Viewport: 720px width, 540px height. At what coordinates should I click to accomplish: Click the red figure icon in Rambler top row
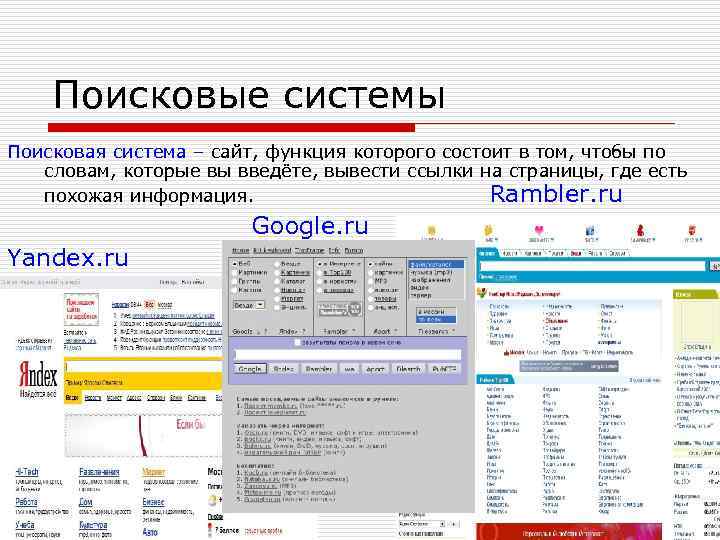pos(640,231)
